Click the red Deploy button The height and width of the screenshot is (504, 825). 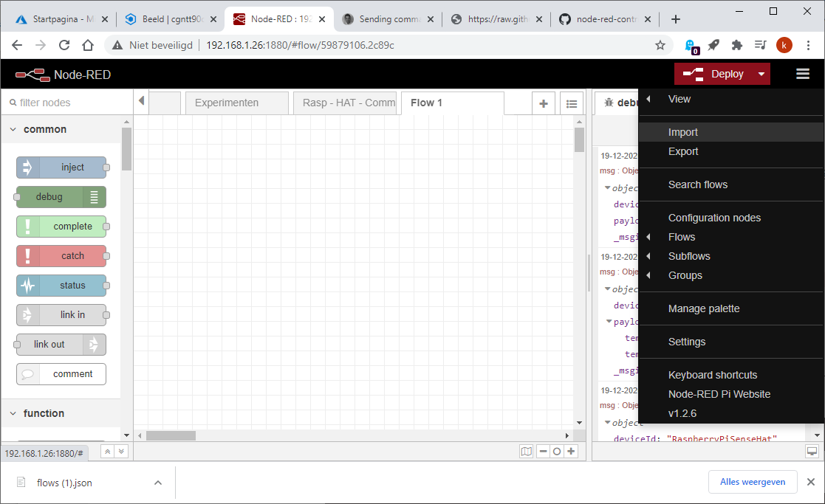(713, 74)
